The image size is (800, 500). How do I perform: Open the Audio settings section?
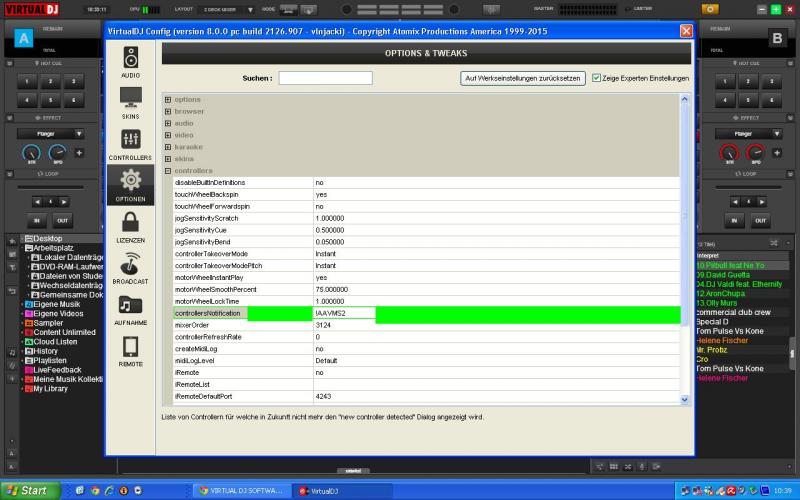click(130, 60)
